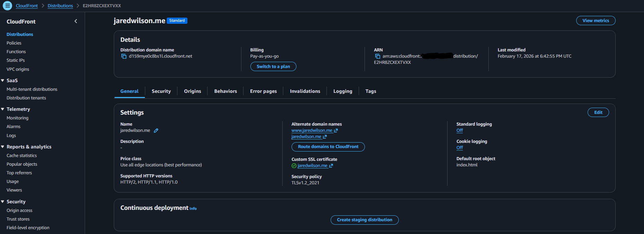Open the Origins tab

pyautogui.click(x=192, y=91)
